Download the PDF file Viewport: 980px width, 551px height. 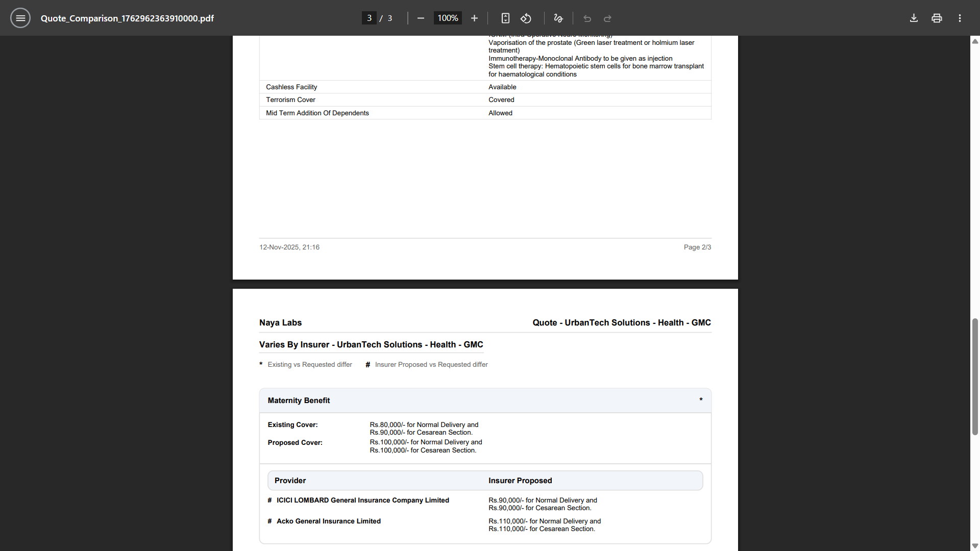[x=913, y=18]
